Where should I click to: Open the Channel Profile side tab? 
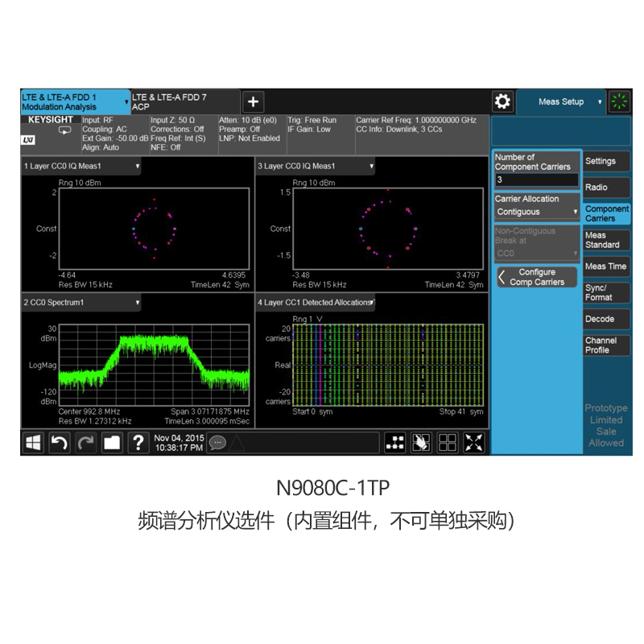coord(606,345)
